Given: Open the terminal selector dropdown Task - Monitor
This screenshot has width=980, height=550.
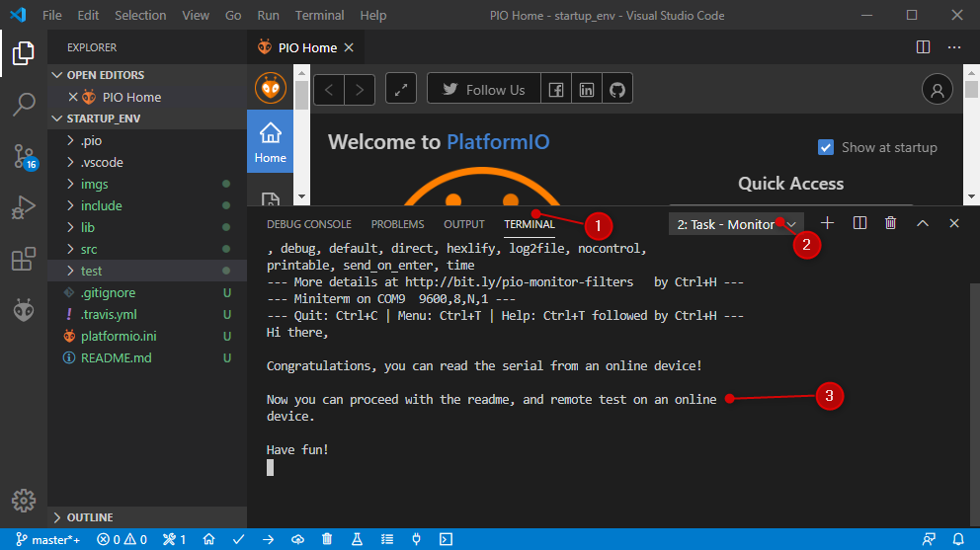Looking at the screenshot, I should [x=736, y=224].
